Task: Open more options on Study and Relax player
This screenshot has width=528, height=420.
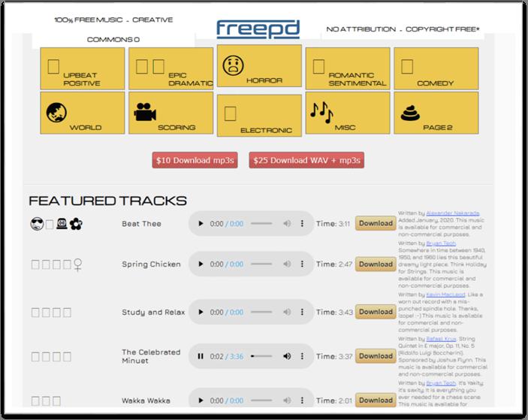Action: (302, 312)
